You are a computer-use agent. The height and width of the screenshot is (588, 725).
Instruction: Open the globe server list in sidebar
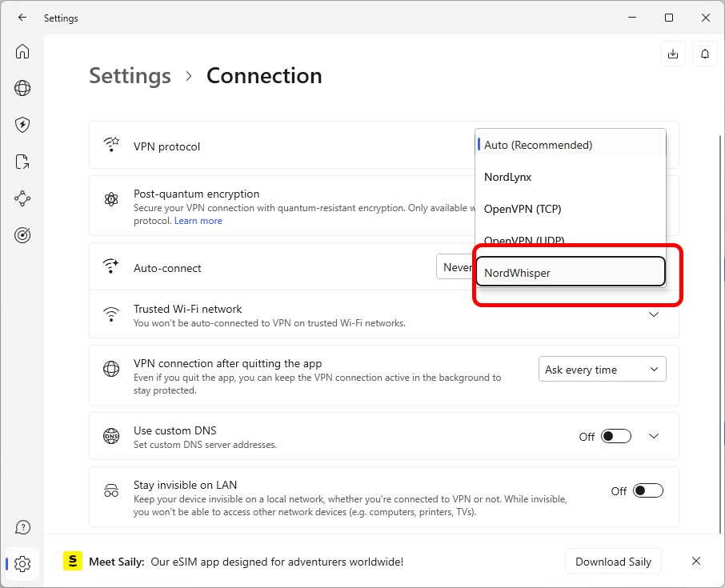click(22, 88)
